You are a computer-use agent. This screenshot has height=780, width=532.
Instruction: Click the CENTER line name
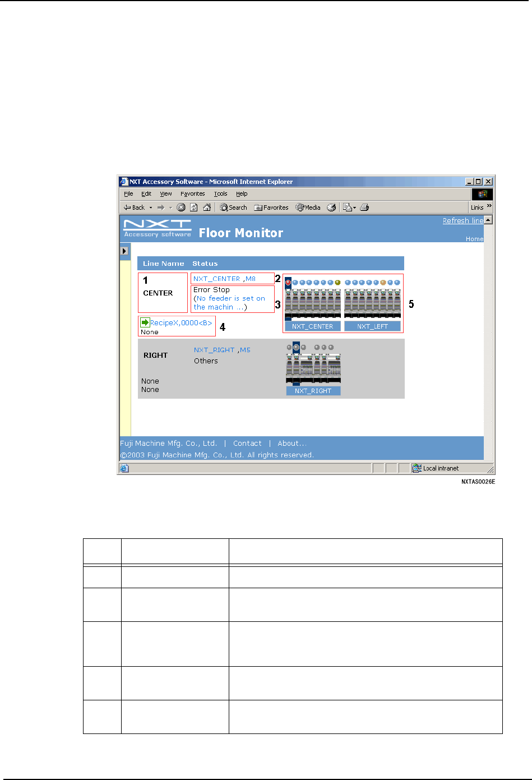click(x=158, y=293)
